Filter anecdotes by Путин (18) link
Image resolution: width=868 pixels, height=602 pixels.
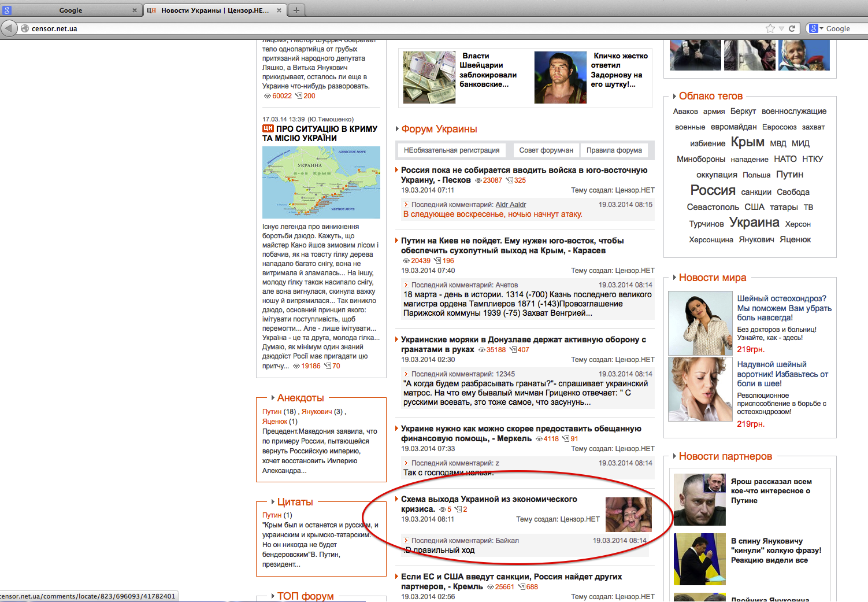[x=272, y=412]
